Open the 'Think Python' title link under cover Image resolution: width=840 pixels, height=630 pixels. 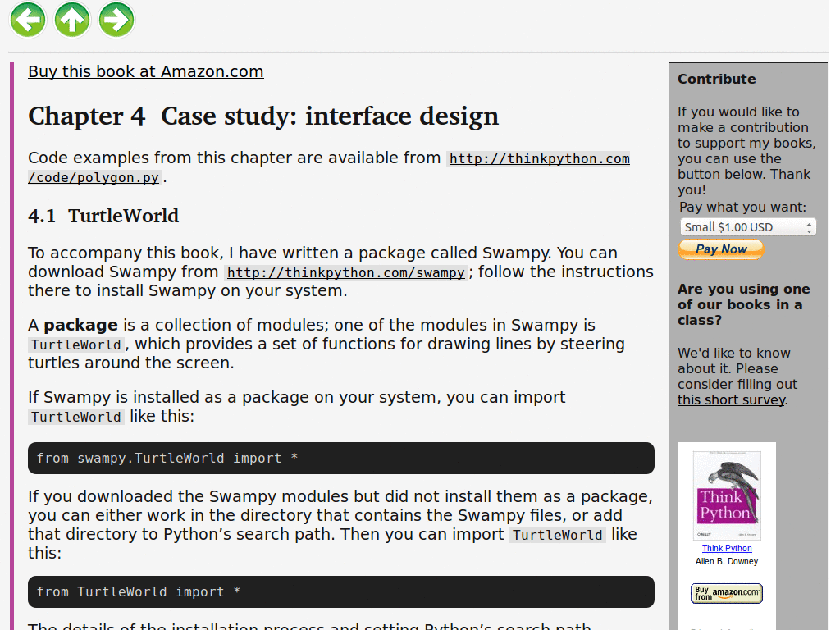727,548
